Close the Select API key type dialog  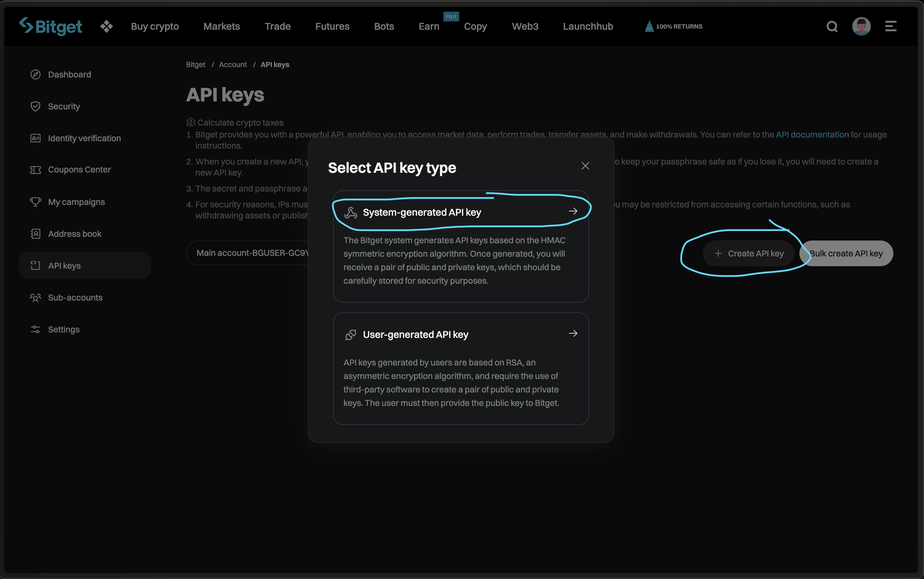(x=585, y=166)
